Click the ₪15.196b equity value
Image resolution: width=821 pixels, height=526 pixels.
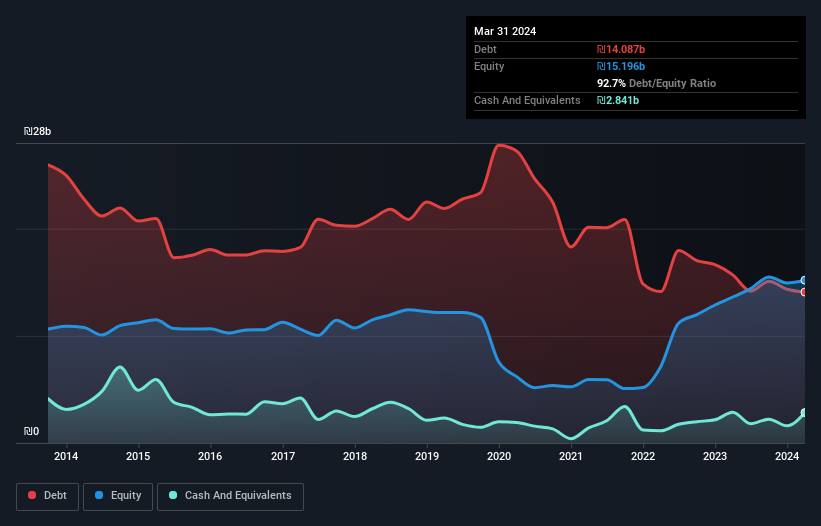click(x=621, y=66)
